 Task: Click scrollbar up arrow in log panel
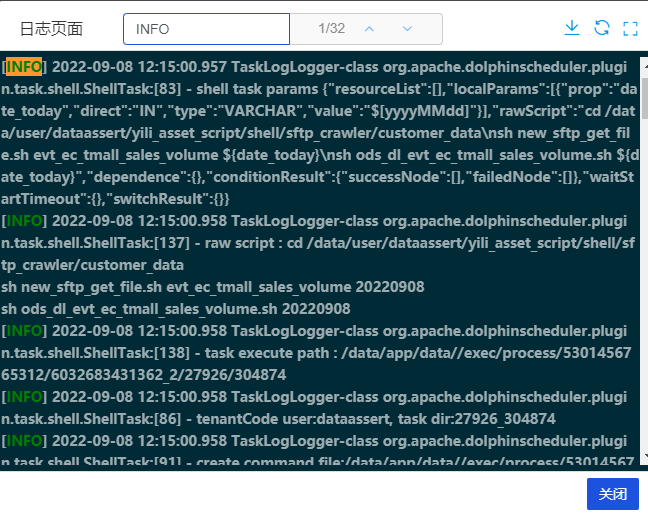click(645, 65)
